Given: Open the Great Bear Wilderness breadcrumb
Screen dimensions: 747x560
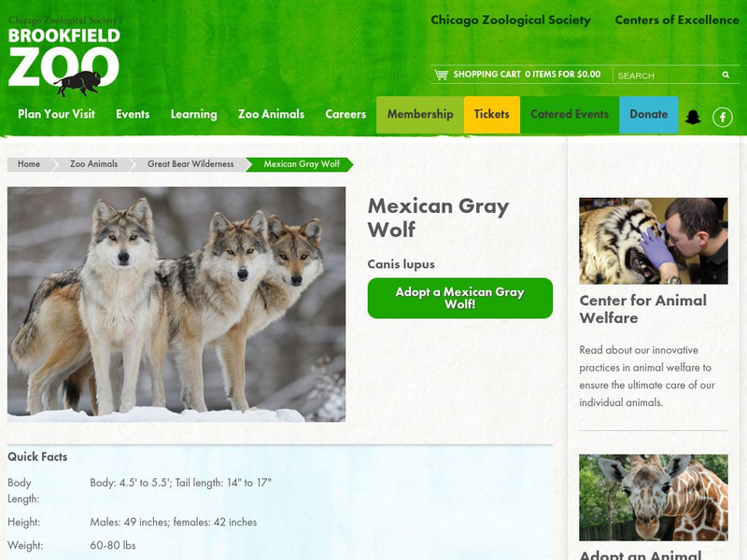Looking at the screenshot, I should [190, 164].
